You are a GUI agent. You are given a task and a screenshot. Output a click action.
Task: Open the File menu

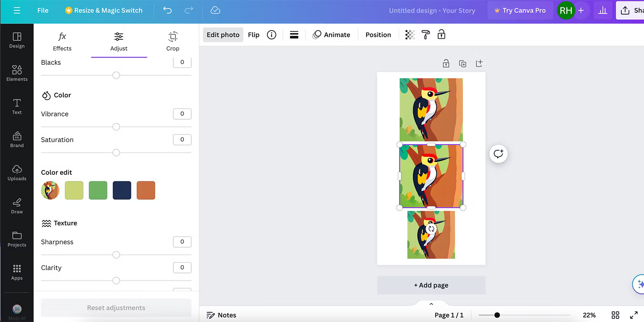click(43, 10)
